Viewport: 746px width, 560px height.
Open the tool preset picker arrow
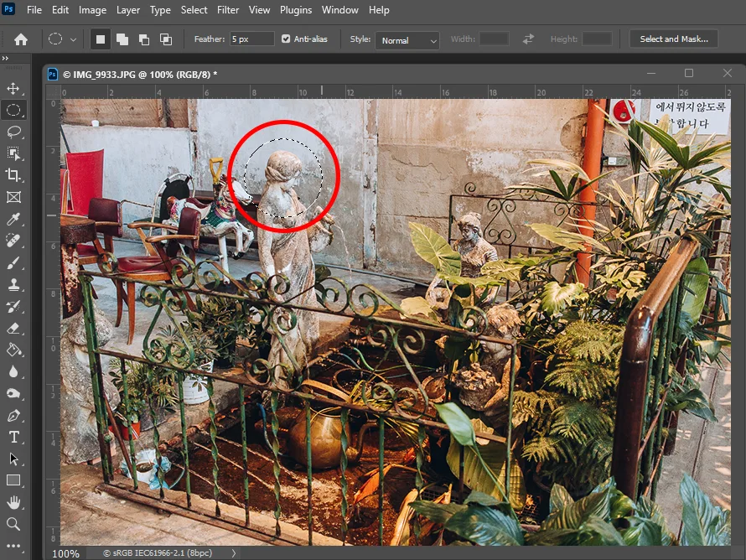[73, 39]
